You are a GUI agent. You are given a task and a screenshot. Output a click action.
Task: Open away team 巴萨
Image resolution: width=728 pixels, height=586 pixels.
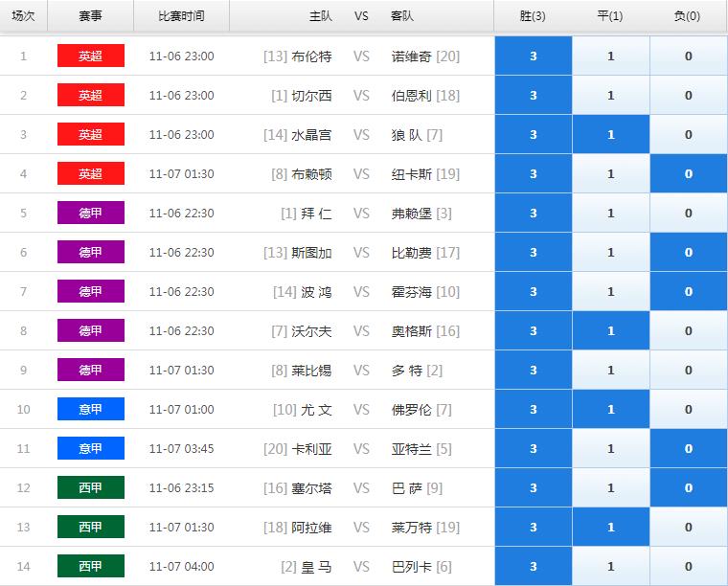coord(407,487)
